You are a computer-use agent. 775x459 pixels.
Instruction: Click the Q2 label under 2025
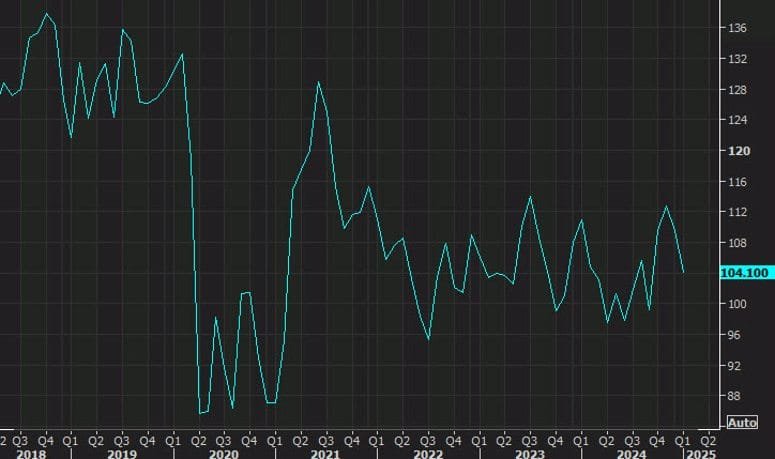(708, 439)
